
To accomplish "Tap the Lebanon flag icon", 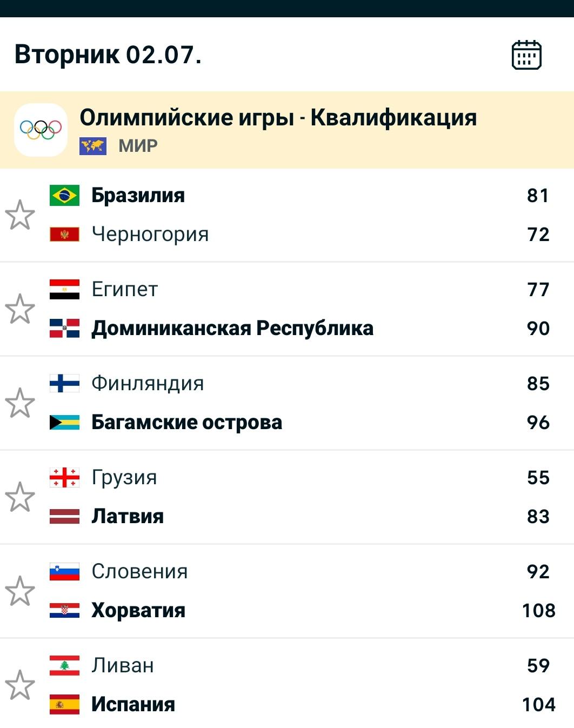I will pos(64,665).
